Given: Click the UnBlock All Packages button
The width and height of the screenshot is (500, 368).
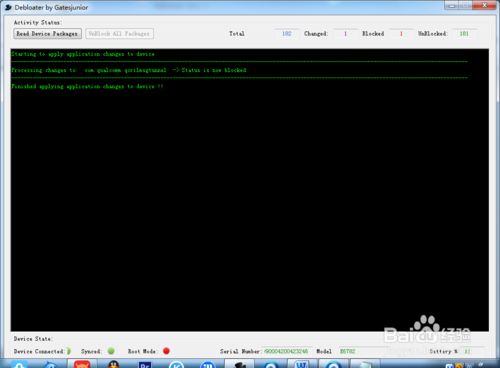Looking at the screenshot, I should click(119, 34).
